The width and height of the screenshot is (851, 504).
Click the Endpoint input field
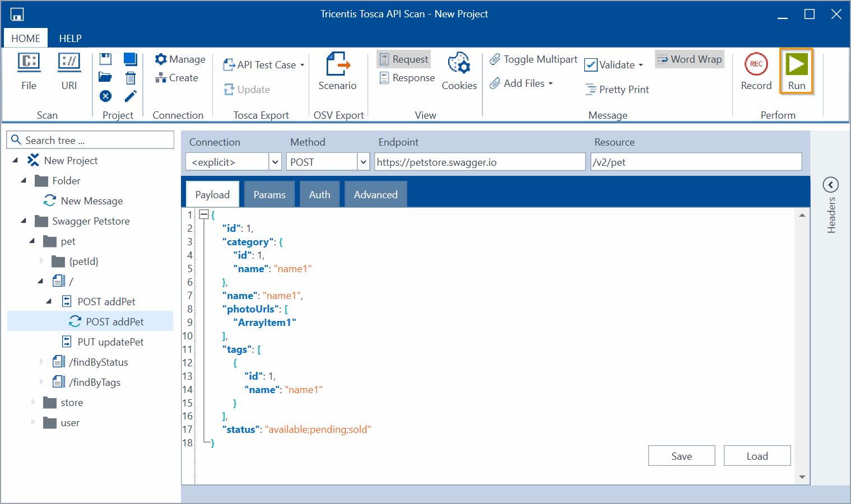pos(480,162)
